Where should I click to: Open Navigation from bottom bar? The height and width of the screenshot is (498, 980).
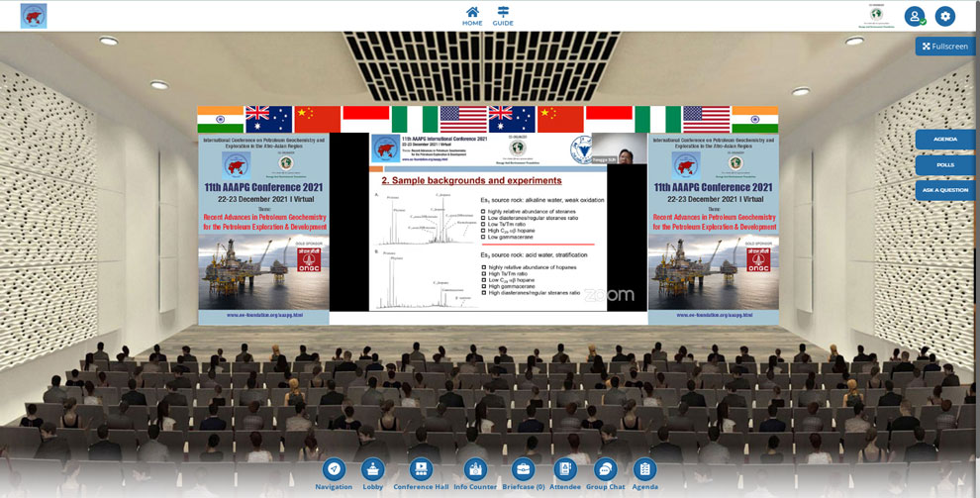tap(334, 474)
